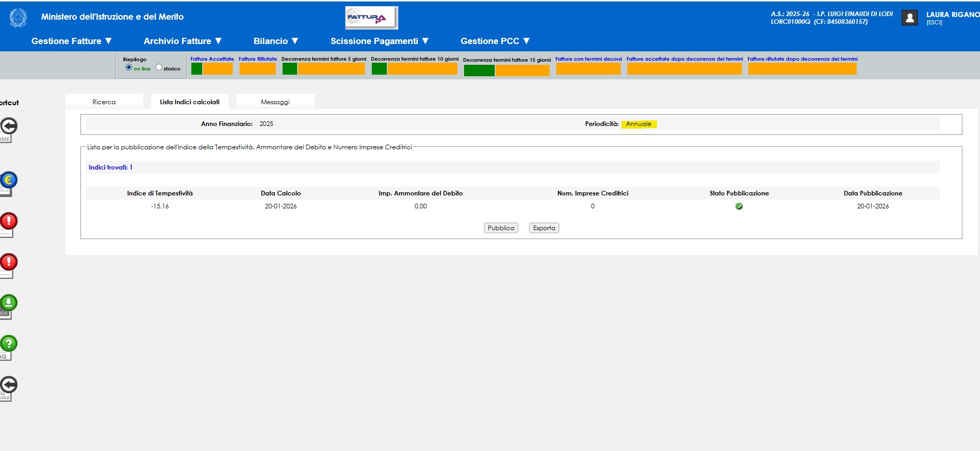Click the bar under Decorrenza termini fatture 15 giorni
The height and width of the screenshot is (451, 980).
click(x=506, y=71)
